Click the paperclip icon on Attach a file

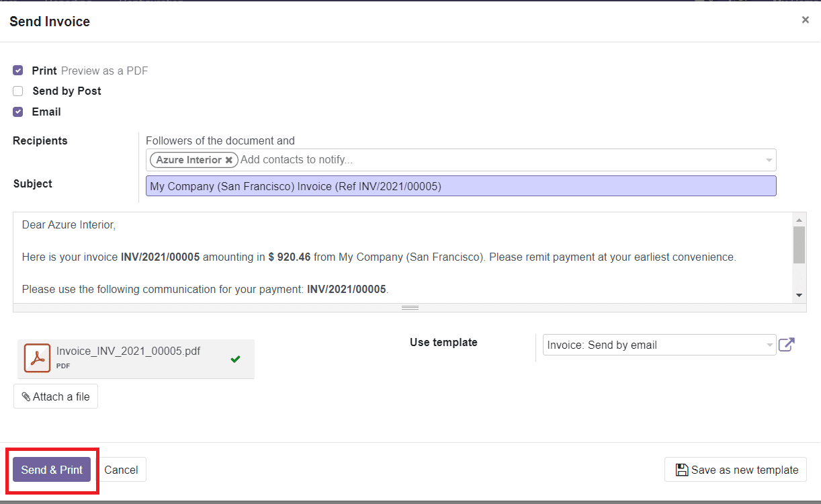click(28, 396)
